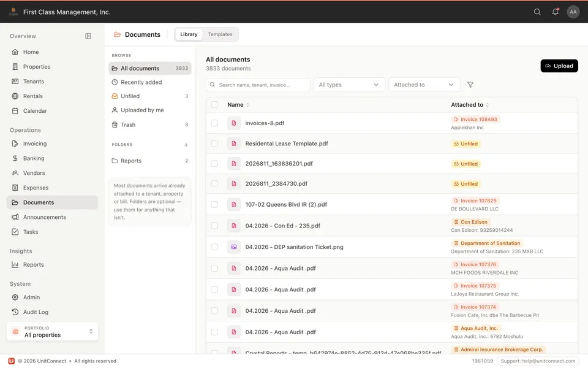Open the Attached to filter dropdown
Image resolution: width=588 pixels, height=368 pixels.
[424, 85]
